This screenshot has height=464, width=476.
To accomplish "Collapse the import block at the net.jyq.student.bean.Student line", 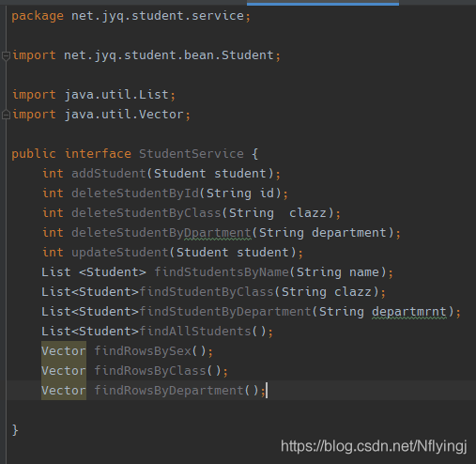I will coord(6,56).
